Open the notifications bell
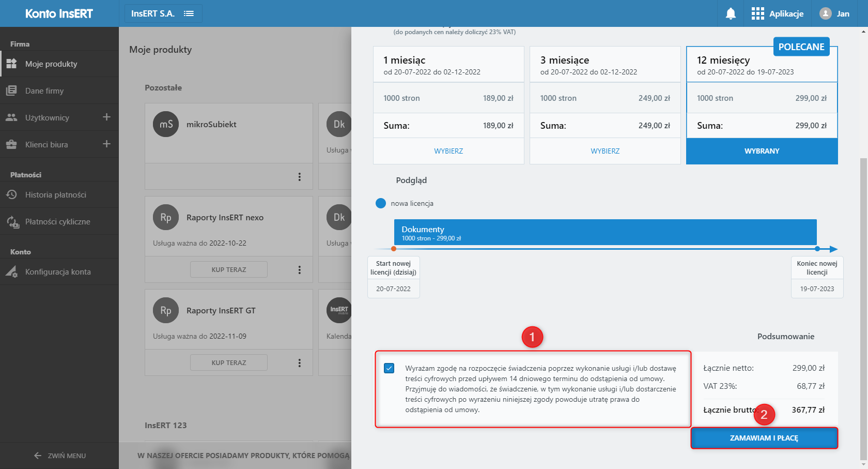The height and width of the screenshot is (469, 868). (x=731, y=13)
